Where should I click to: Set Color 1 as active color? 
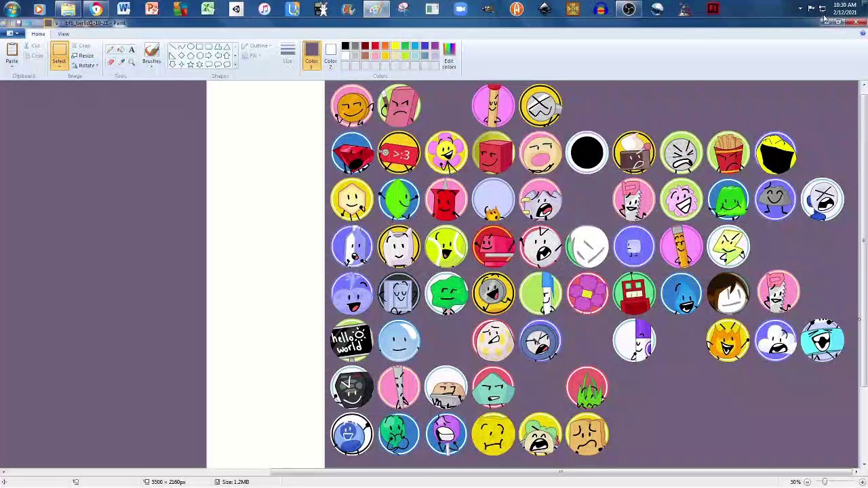[311, 54]
